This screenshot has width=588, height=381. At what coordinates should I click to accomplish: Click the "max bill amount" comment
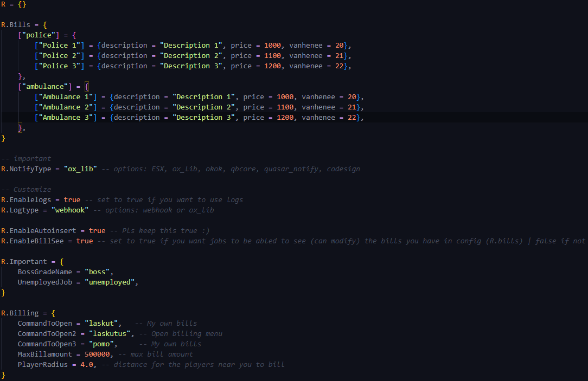(156, 354)
